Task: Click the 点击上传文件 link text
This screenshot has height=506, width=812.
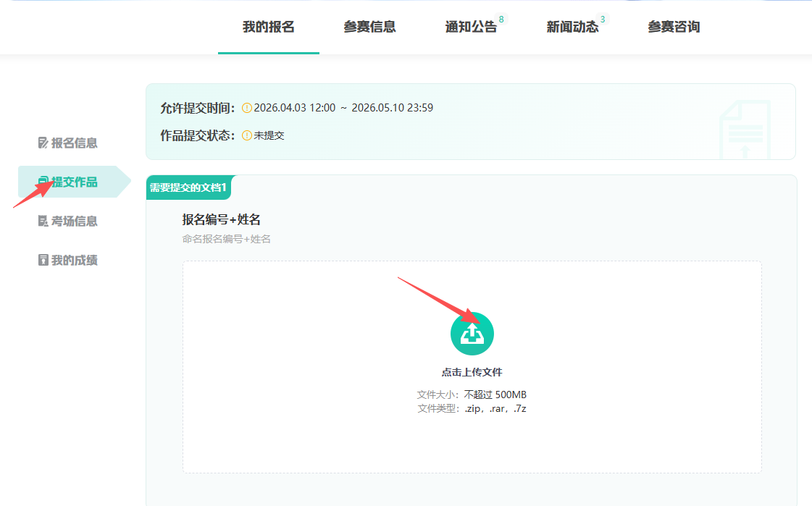Action: pyautogui.click(x=472, y=372)
